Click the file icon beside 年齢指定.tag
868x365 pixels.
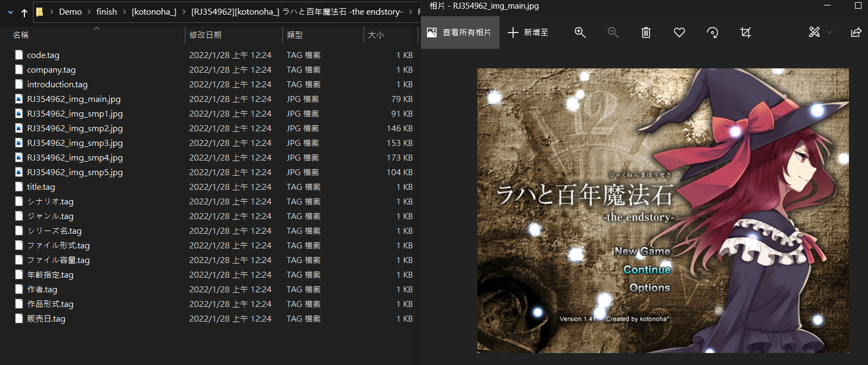[19, 274]
